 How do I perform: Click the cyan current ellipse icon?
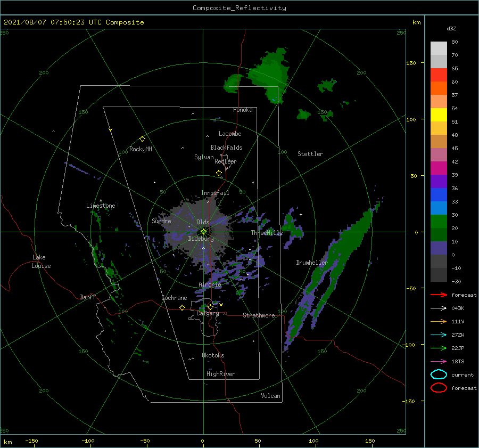coord(439,374)
